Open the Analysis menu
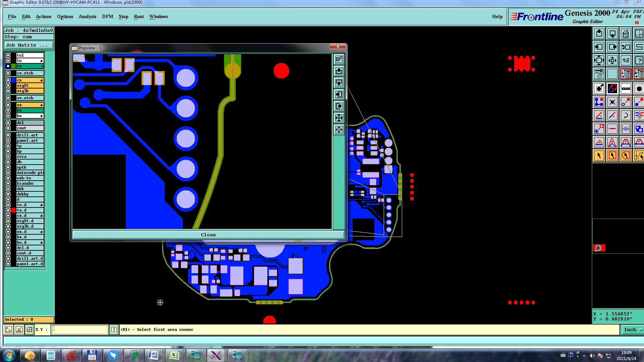 coord(87,16)
